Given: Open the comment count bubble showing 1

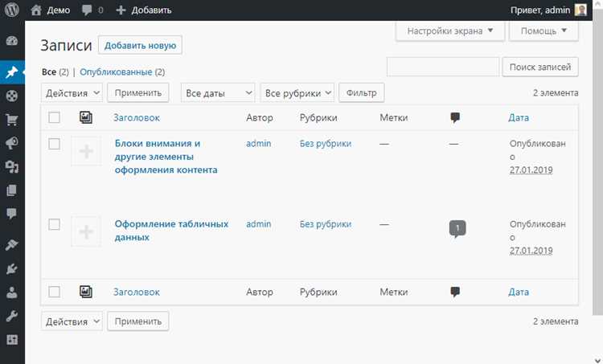Looking at the screenshot, I should 457,229.
